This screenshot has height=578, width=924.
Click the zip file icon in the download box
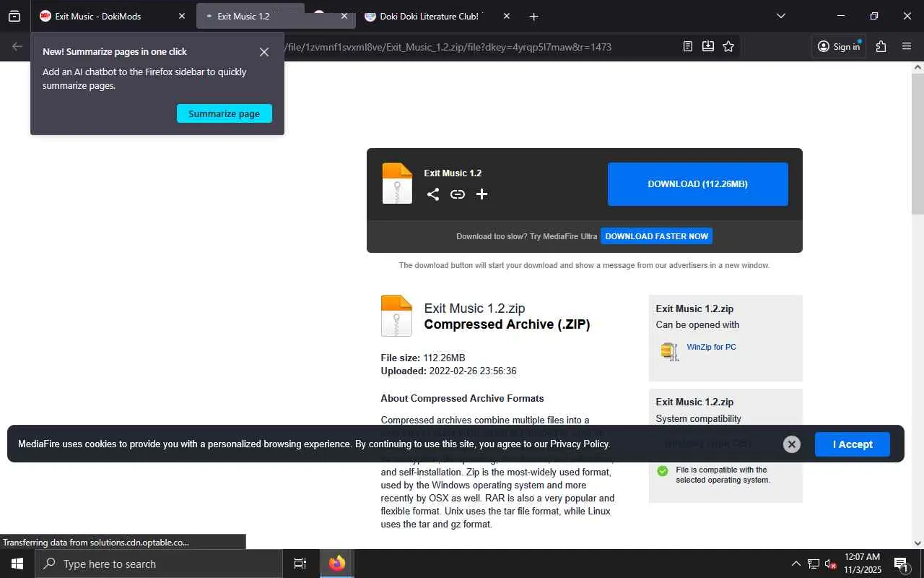point(397,184)
